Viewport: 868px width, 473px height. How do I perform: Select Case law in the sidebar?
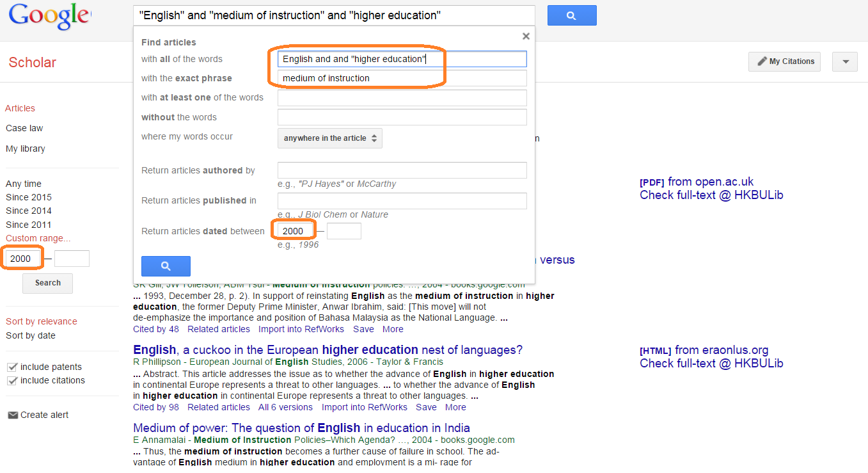[24, 128]
